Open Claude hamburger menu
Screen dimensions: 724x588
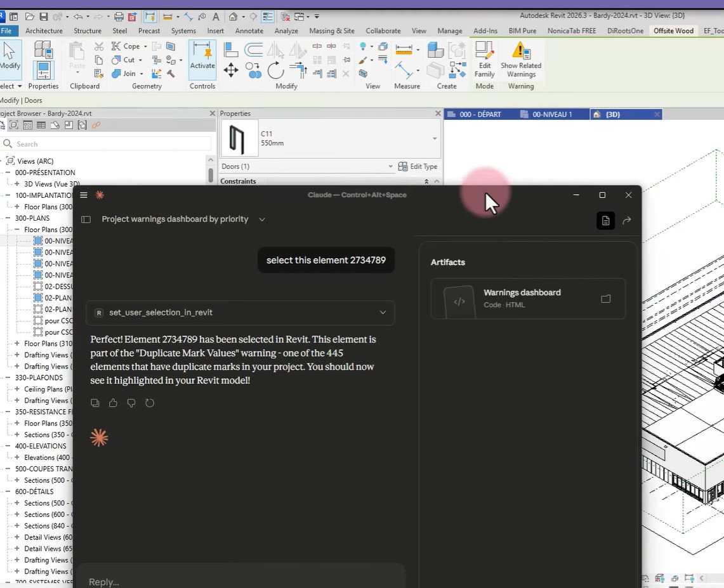coord(84,195)
